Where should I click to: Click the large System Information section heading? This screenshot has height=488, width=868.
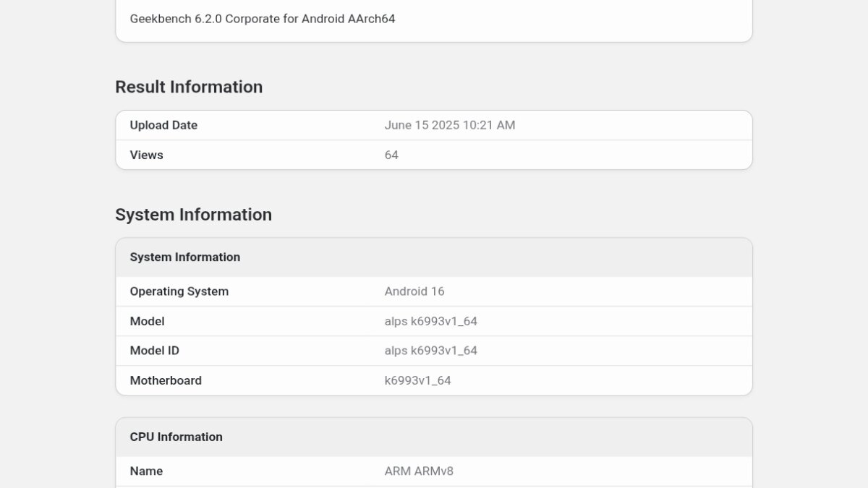point(193,215)
